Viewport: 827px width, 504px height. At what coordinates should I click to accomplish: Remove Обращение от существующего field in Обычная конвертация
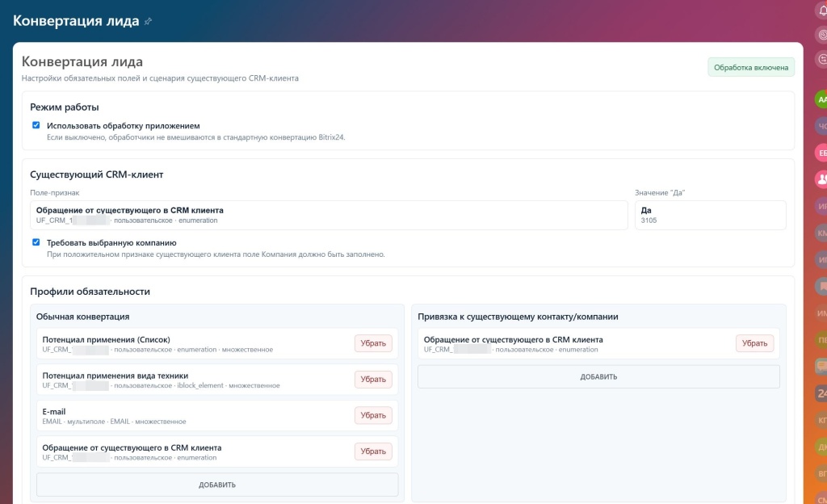(373, 451)
